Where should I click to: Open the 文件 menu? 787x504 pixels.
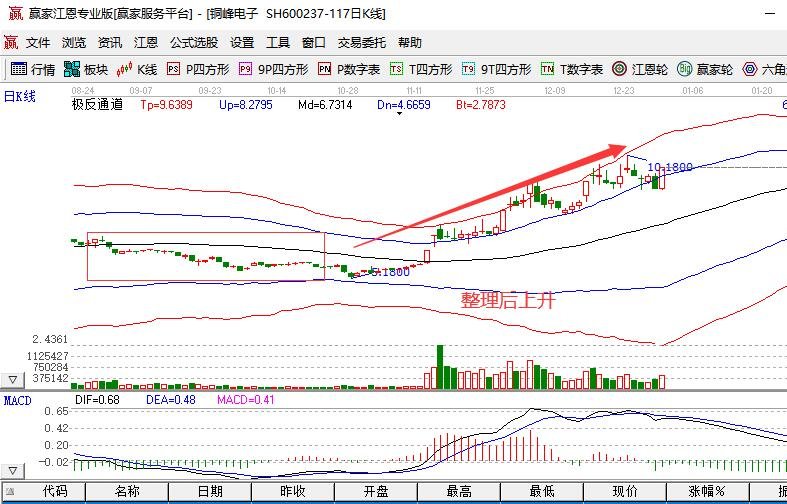click(x=38, y=43)
